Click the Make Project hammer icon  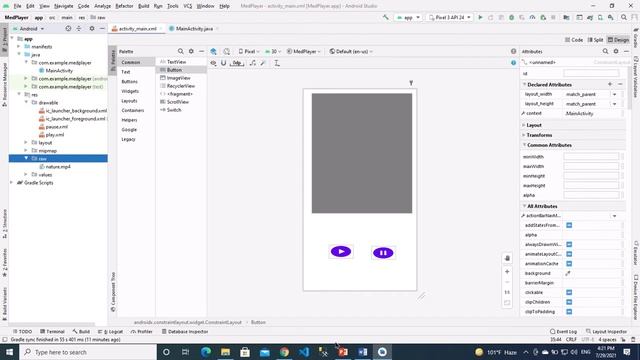(x=385, y=17)
